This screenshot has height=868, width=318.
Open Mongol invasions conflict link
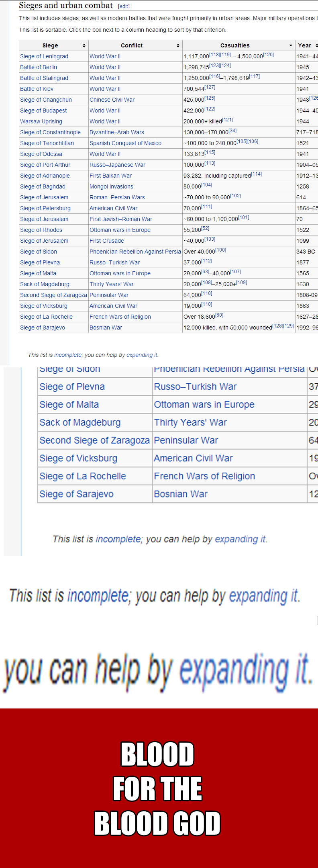tap(111, 186)
